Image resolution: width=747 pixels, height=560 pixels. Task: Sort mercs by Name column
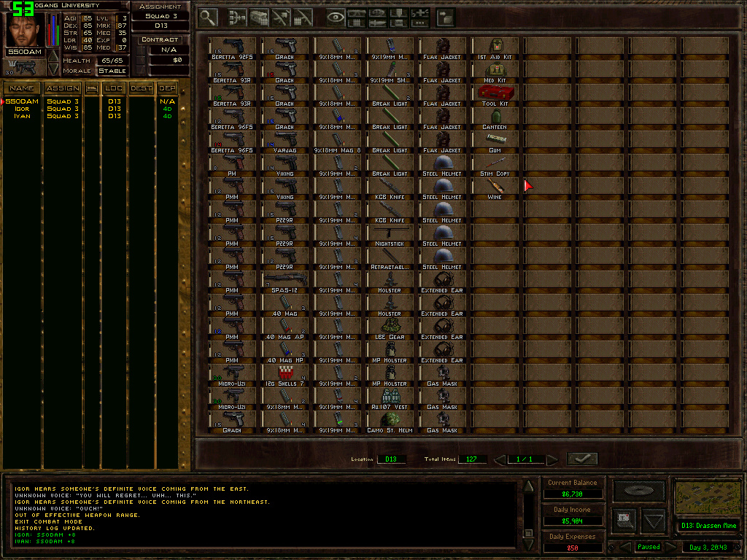[x=22, y=88]
